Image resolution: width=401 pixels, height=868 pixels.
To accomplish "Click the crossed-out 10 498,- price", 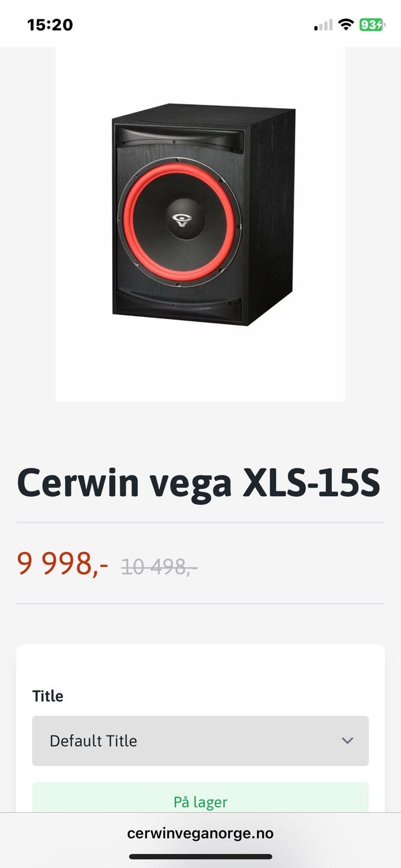I will 159,567.
